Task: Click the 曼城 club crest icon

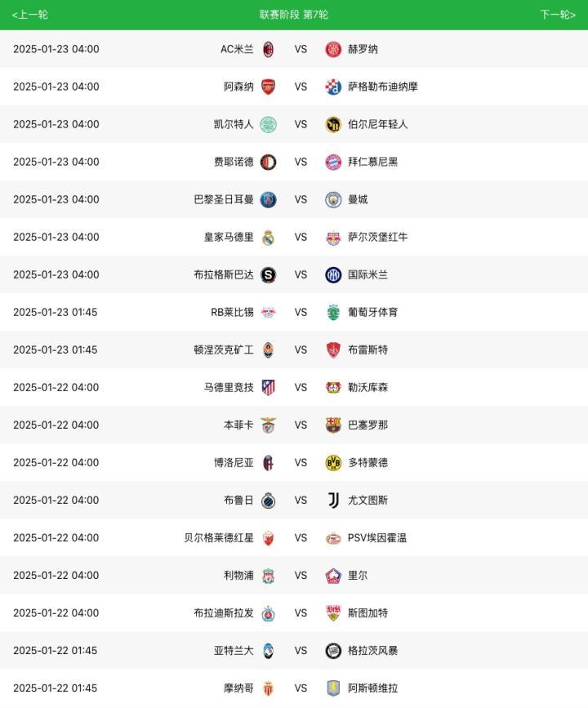Action: [333, 199]
